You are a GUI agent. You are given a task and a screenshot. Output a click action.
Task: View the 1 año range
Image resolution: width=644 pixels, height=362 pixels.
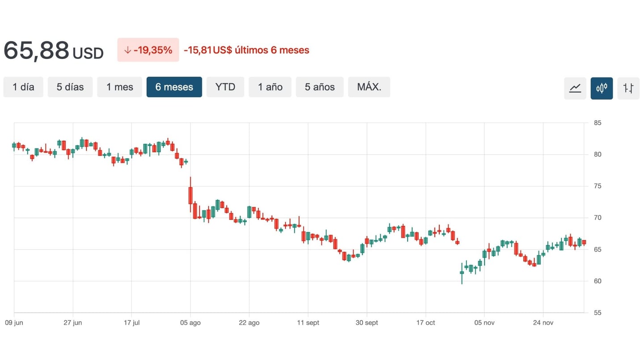(x=270, y=87)
